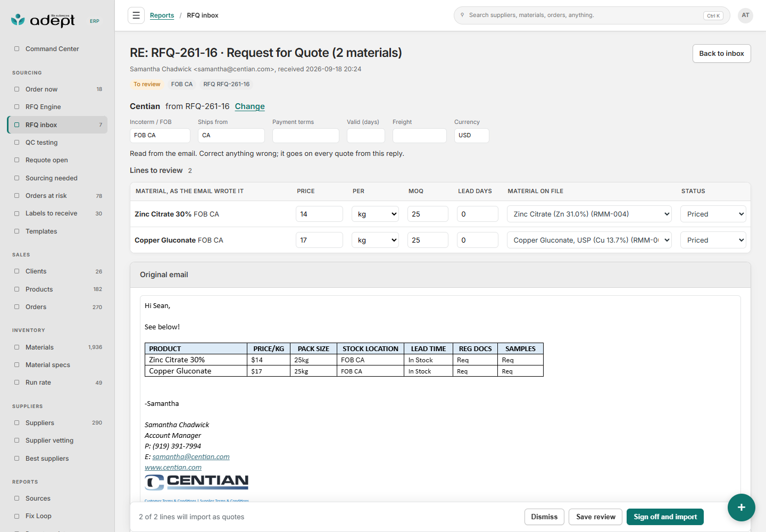Click the search suppliers input field
The image size is (766, 532).
592,15
